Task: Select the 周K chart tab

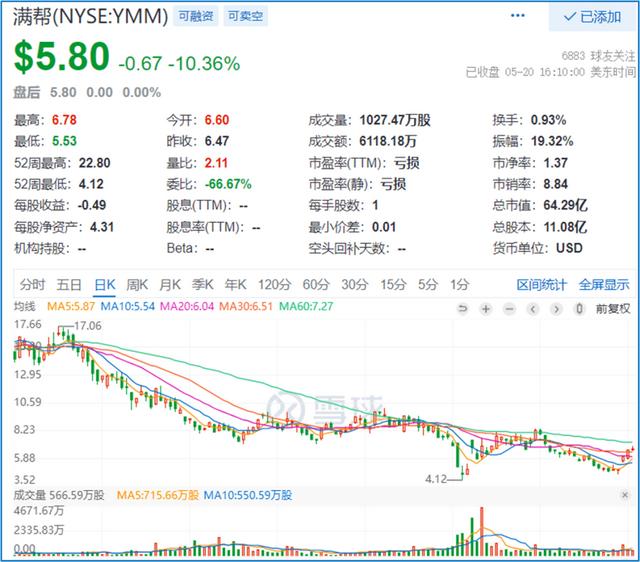Action: pyautogui.click(x=137, y=284)
